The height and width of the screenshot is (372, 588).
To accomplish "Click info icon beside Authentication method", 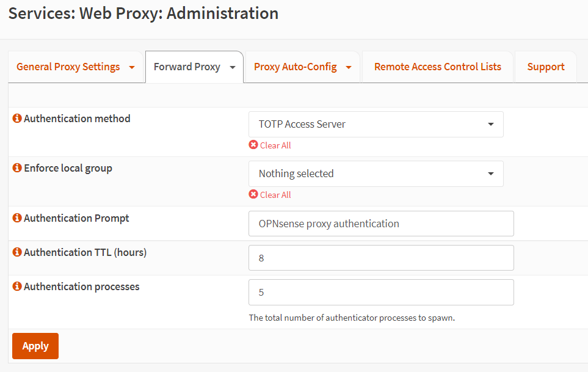I will pos(17,119).
